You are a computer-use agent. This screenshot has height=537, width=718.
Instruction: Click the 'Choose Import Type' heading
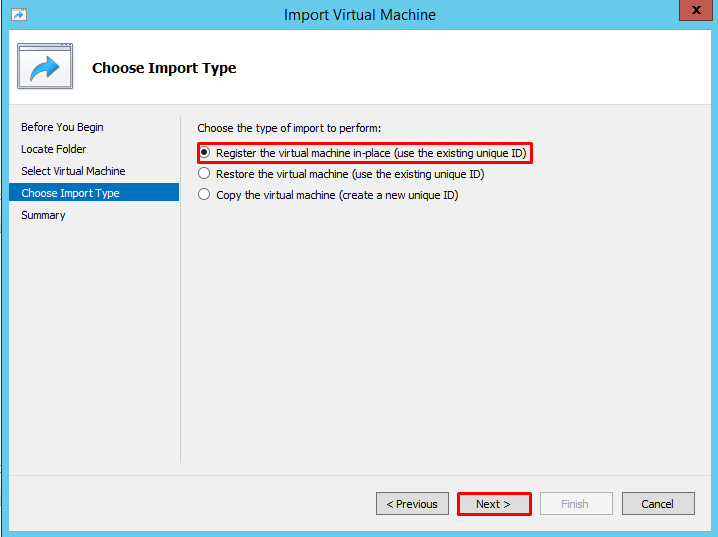pyautogui.click(x=164, y=68)
